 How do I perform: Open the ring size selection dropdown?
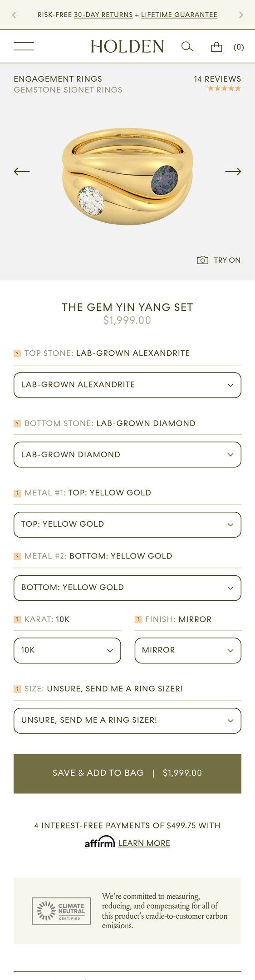(x=127, y=720)
